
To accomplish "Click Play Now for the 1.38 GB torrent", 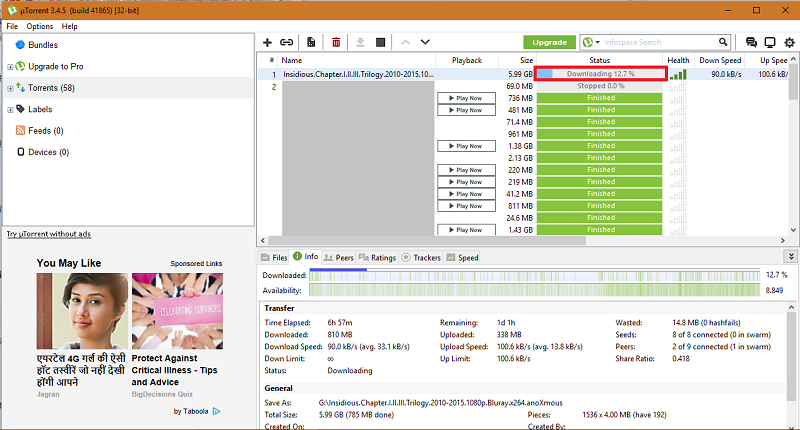I will pos(466,146).
